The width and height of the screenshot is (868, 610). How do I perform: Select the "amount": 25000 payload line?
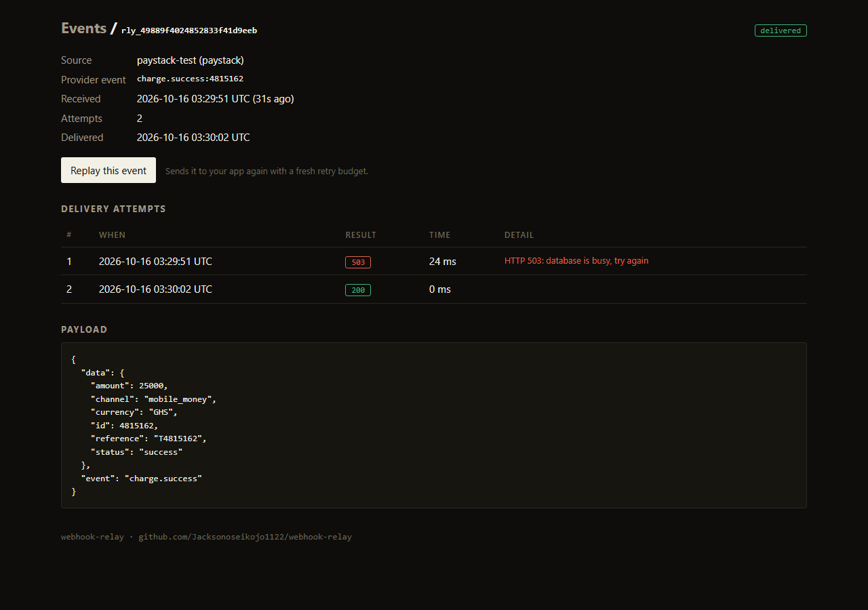129,386
